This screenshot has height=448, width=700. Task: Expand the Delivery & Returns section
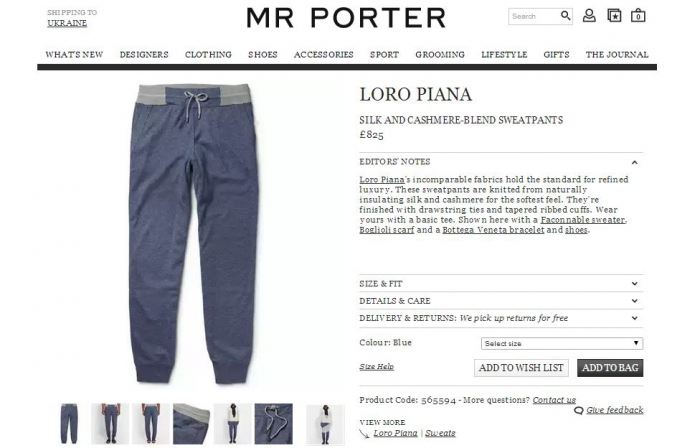point(501,318)
